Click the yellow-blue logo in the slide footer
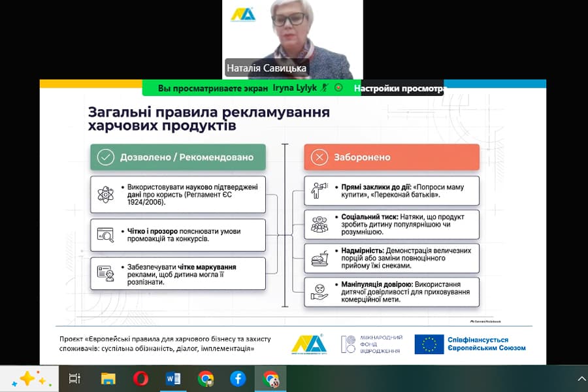588x392 pixels. [x=309, y=344]
